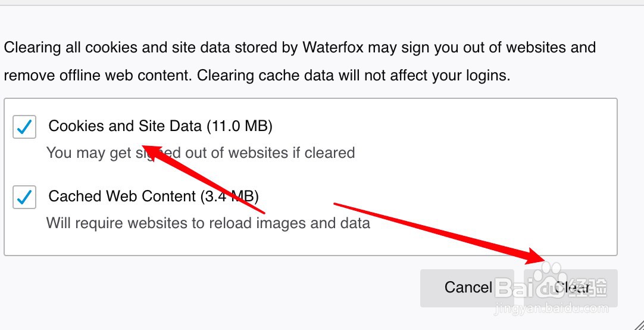This screenshot has height=330, width=644.
Task: Click the word "Waterfox" in the warning text
Action: (333, 48)
